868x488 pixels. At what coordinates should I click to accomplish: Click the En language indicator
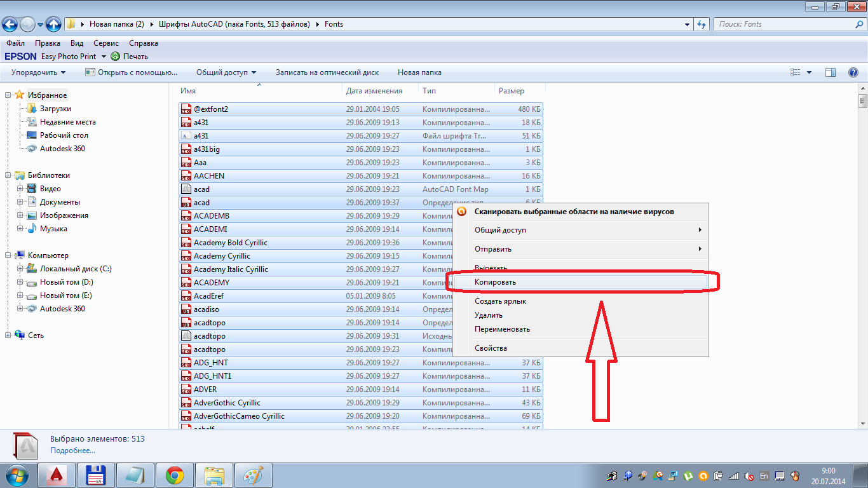(x=764, y=475)
